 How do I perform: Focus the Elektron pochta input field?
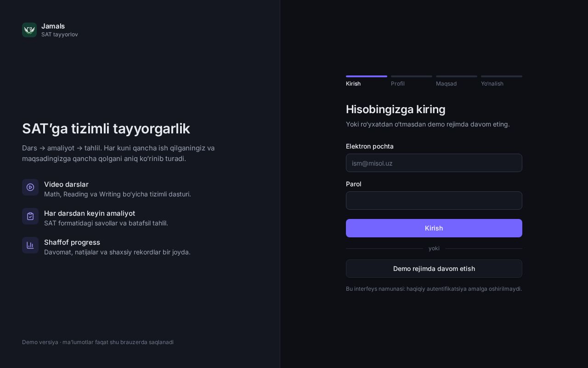(434, 163)
